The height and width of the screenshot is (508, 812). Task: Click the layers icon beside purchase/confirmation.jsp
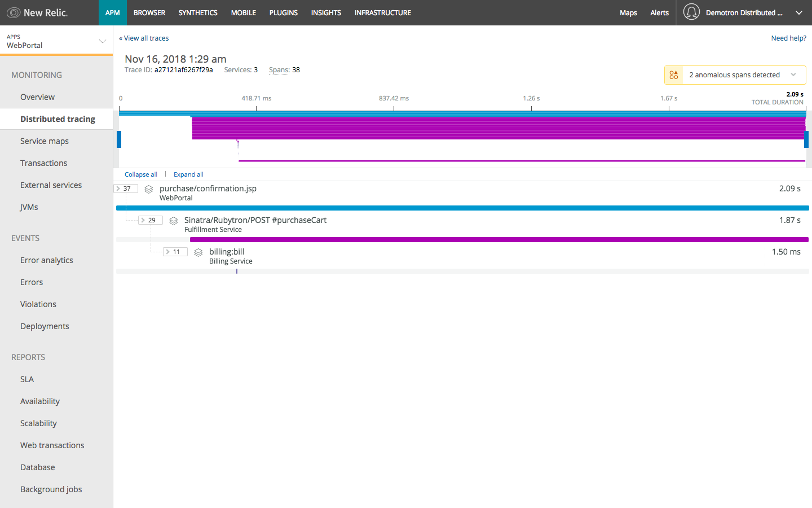149,189
